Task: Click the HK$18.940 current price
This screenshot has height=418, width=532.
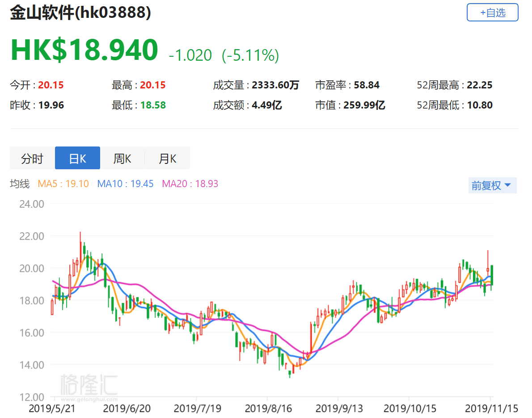Action: pos(84,50)
